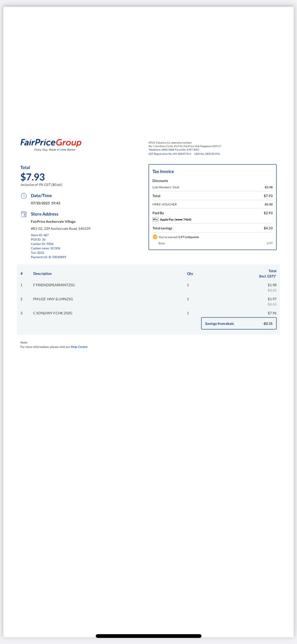Click 'Inclusive of 9% GST ($0.66)' text
The image size is (297, 644).
[x=41, y=185]
